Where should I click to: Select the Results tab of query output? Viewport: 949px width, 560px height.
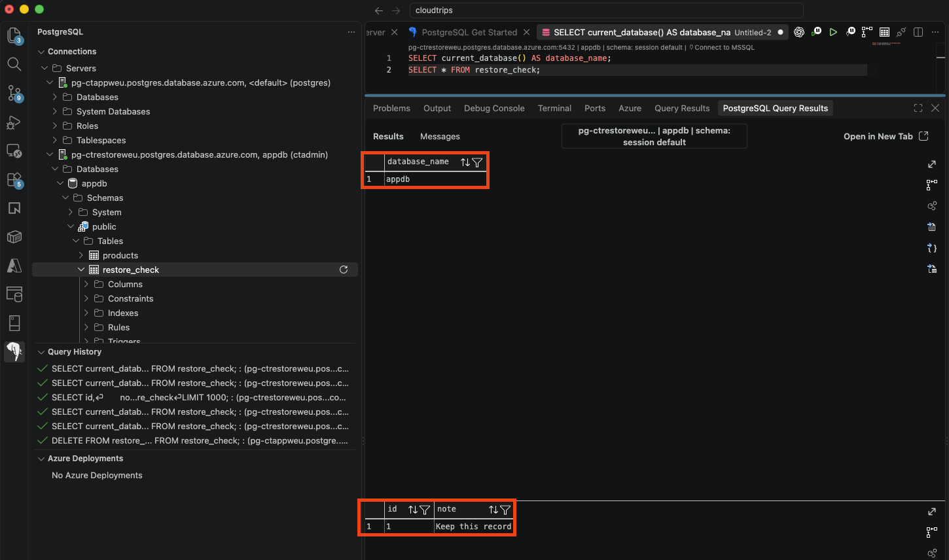click(x=388, y=137)
